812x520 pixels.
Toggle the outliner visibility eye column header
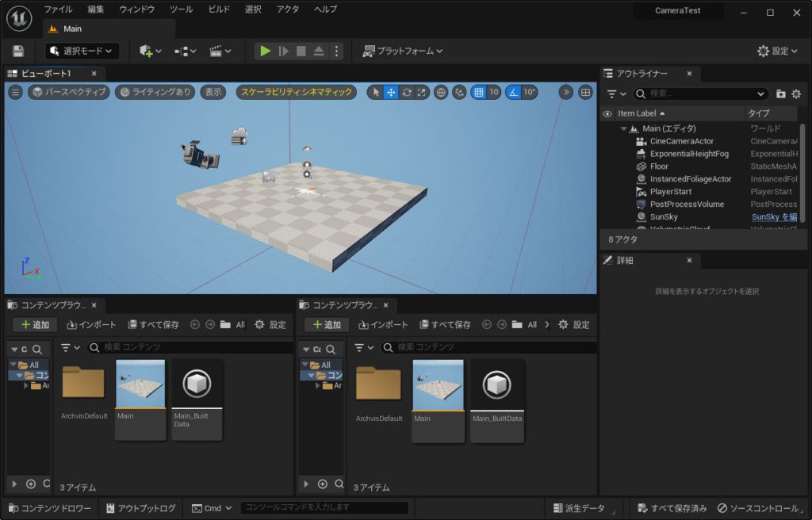pyautogui.click(x=607, y=113)
